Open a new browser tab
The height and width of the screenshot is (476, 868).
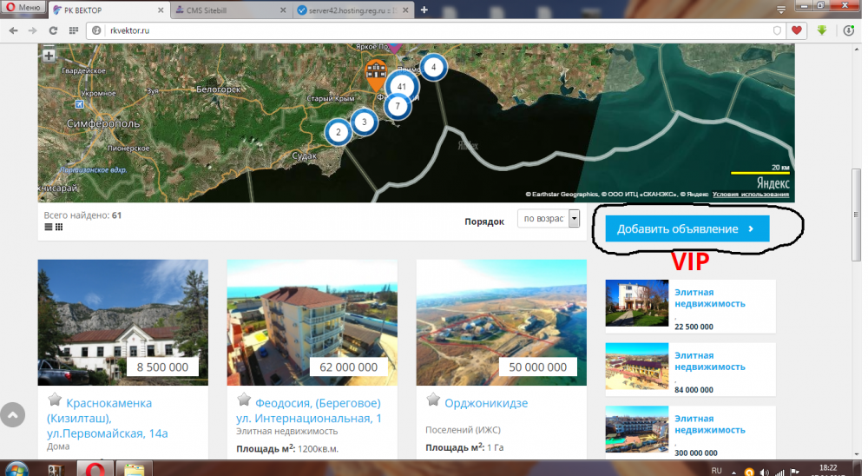[424, 10]
